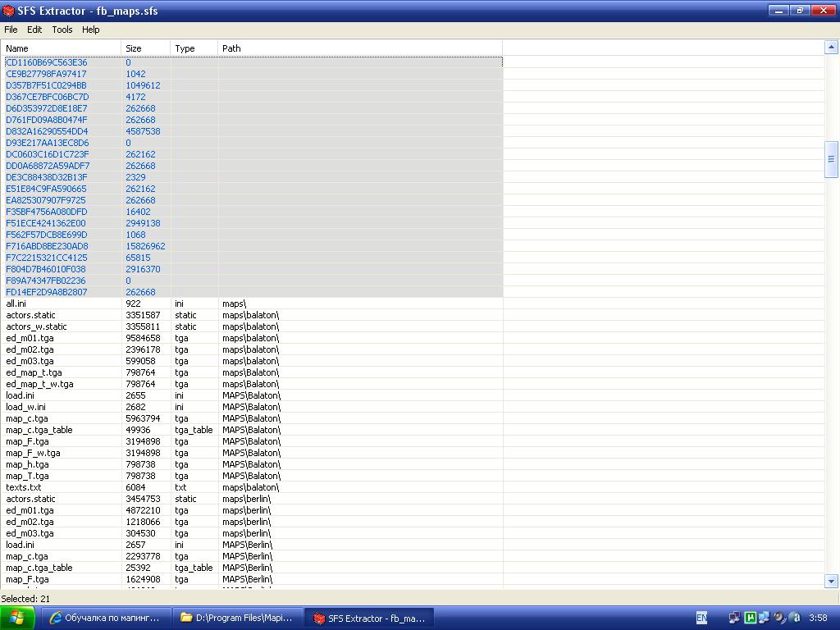Select the DC0603C16D1C723F file entry
The width and height of the screenshot is (840, 630).
click(x=47, y=154)
